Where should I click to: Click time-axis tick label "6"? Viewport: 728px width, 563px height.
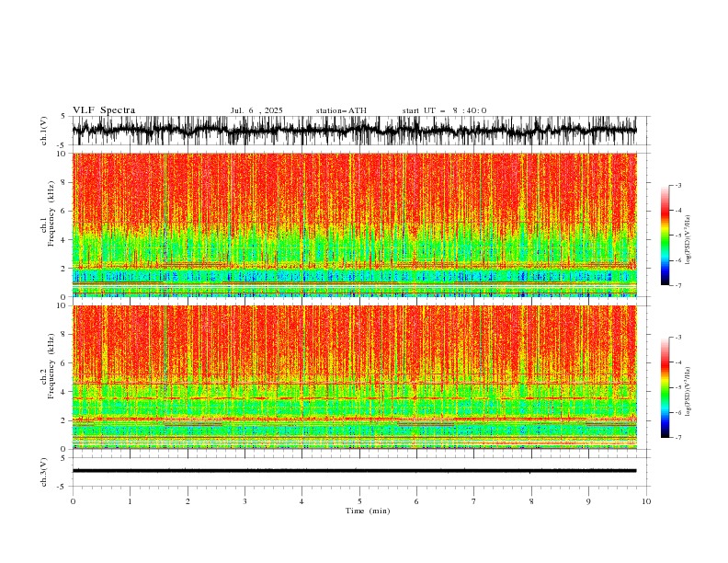(416, 501)
